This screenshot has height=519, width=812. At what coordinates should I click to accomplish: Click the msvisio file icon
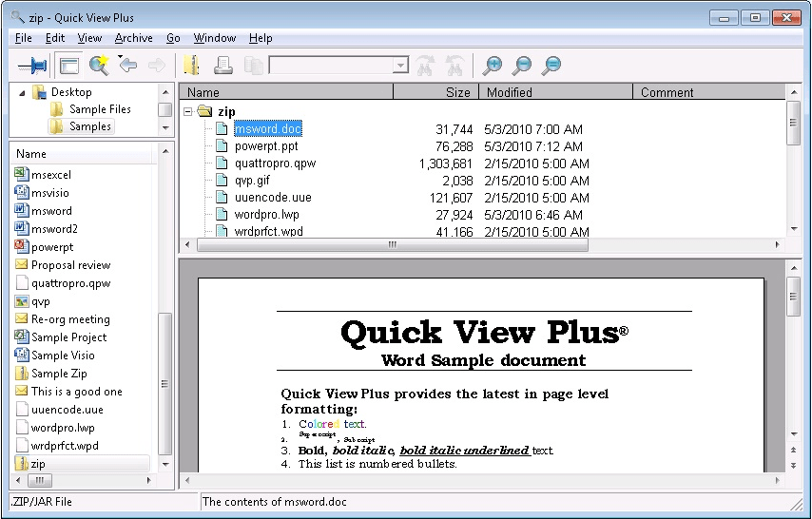pyautogui.click(x=21, y=192)
